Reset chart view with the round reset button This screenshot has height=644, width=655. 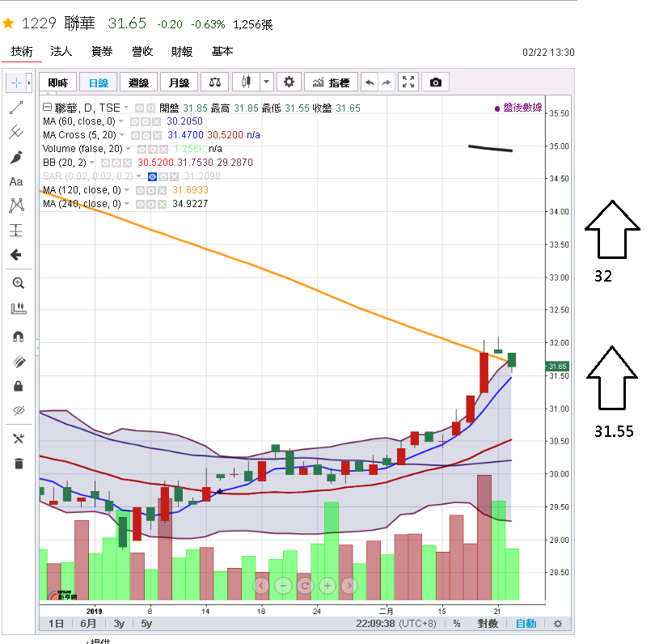305,586
